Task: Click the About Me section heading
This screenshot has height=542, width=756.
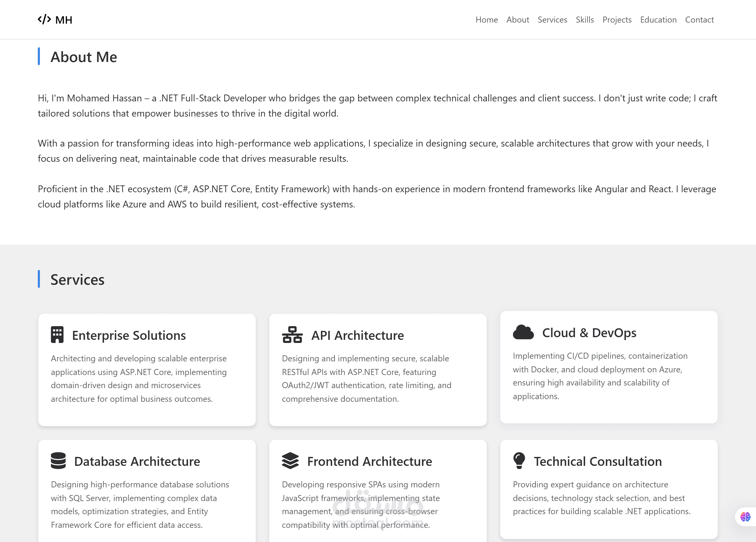Action: click(x=84, y=57)
